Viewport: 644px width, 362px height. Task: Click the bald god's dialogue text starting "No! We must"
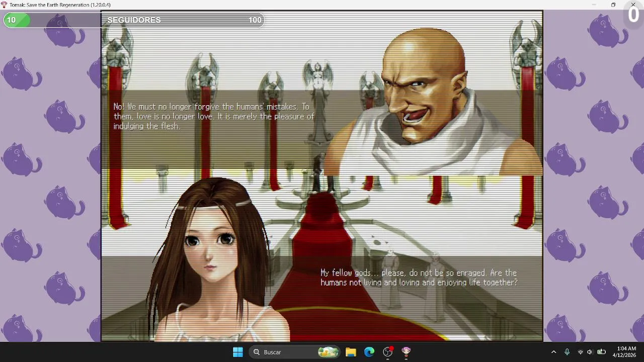click(x=214, y=116)
